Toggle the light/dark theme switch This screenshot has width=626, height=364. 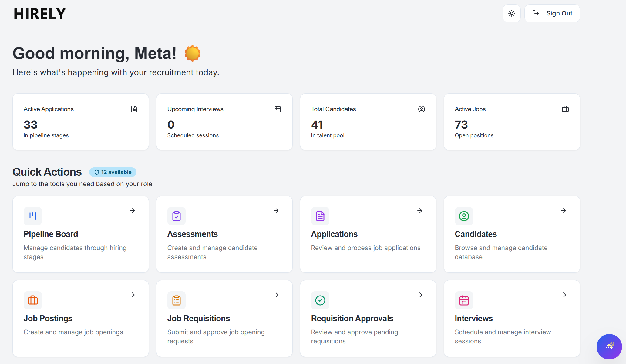(511, 13)
